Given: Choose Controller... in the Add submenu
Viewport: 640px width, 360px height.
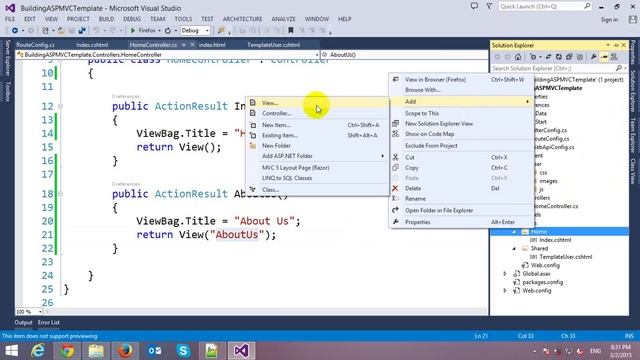Looking at the screenshot, I should pos(317,113).
